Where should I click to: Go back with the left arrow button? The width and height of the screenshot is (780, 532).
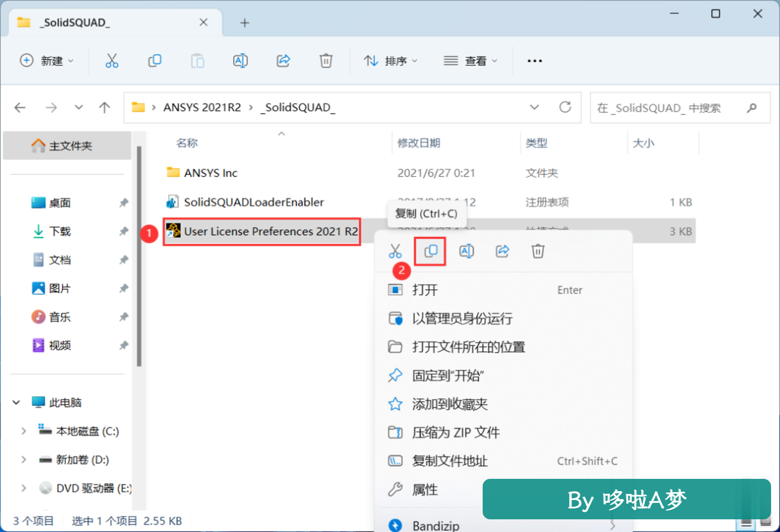pos(20,108)
